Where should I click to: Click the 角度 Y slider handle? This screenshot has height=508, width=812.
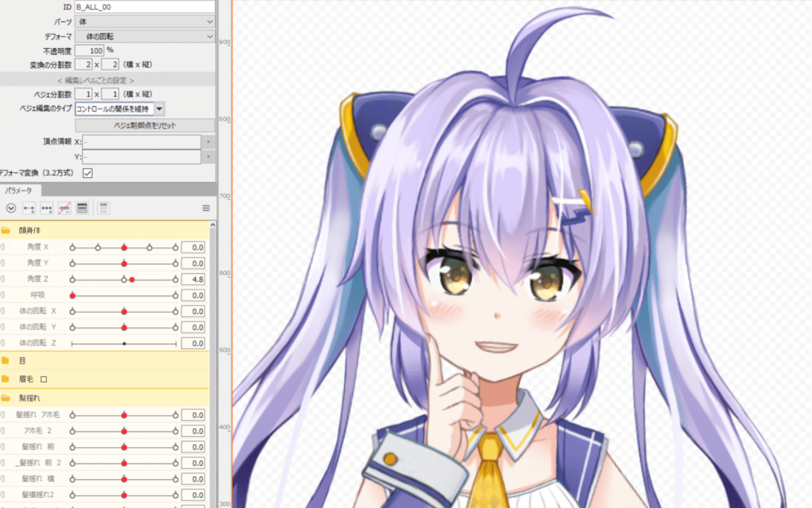click(124, 263)
